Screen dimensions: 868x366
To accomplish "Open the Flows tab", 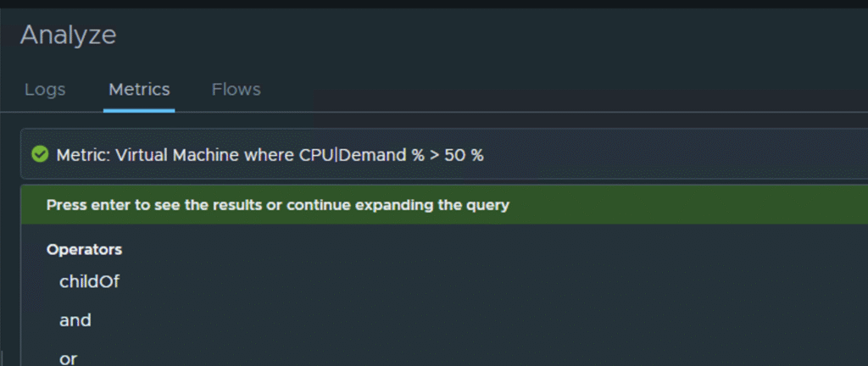I will (x=236, y=89).
